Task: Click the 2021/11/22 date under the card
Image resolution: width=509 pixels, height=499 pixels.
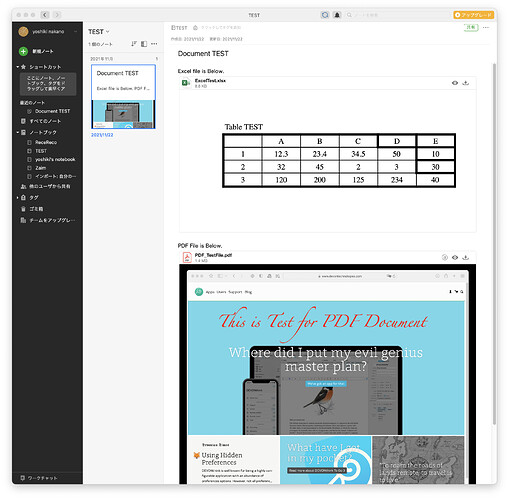Action: click(x=102, y=135)
